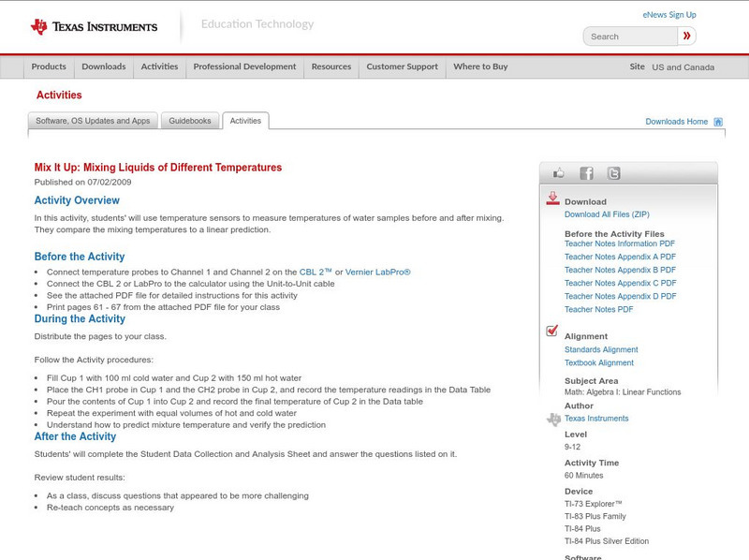Click the red Activities page heading
749x560 pixels.
59,96
